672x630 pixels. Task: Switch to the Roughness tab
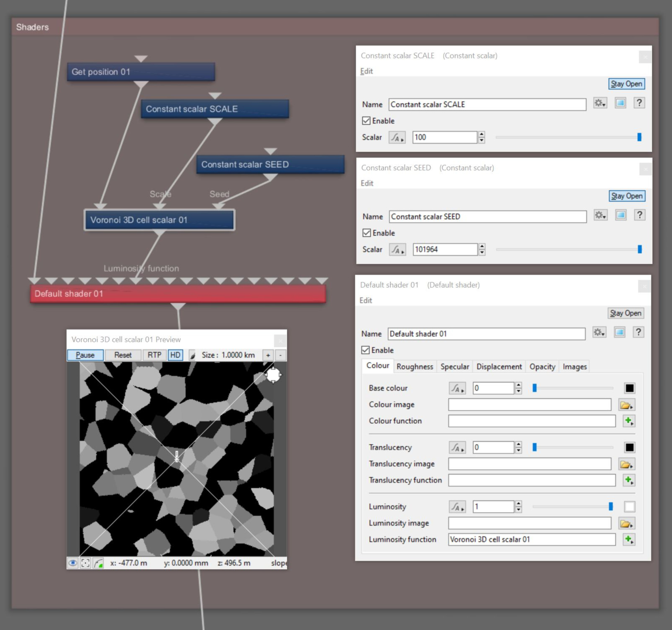tap(415, 367)
